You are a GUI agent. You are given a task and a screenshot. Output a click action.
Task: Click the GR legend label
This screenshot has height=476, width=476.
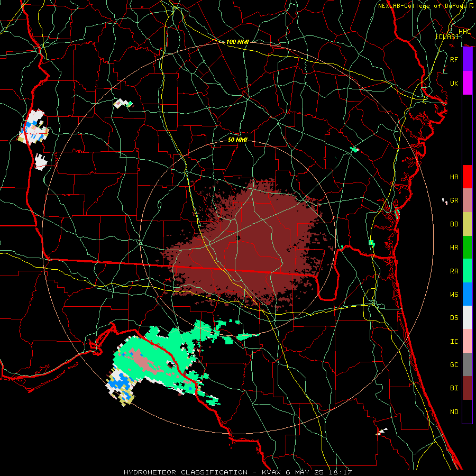[454, 200]
